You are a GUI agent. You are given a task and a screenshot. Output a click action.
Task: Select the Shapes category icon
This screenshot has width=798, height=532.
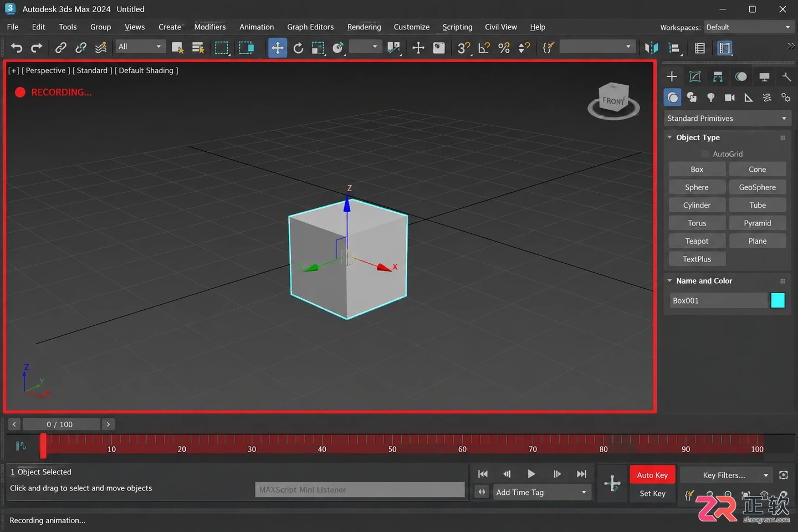pos(692,98)
